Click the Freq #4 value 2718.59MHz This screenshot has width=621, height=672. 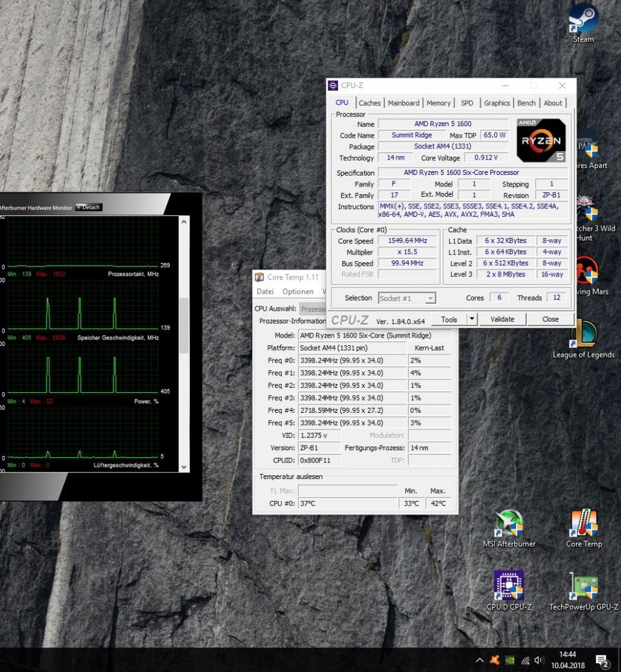pos(352,410)
